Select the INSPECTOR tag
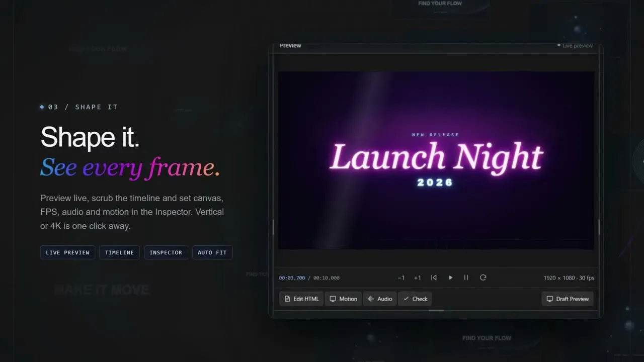The height and width of the screenshot is (362, 644). pos(166,252)
